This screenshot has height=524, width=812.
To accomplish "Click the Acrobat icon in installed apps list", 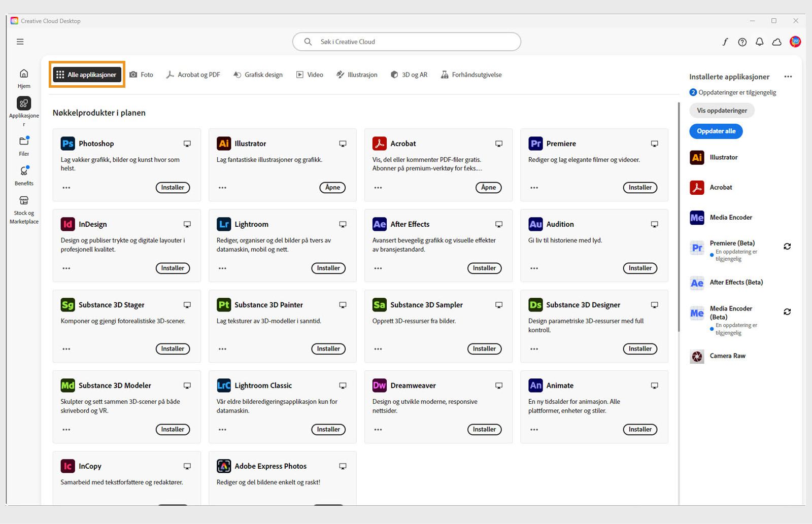I will point(696,187).
